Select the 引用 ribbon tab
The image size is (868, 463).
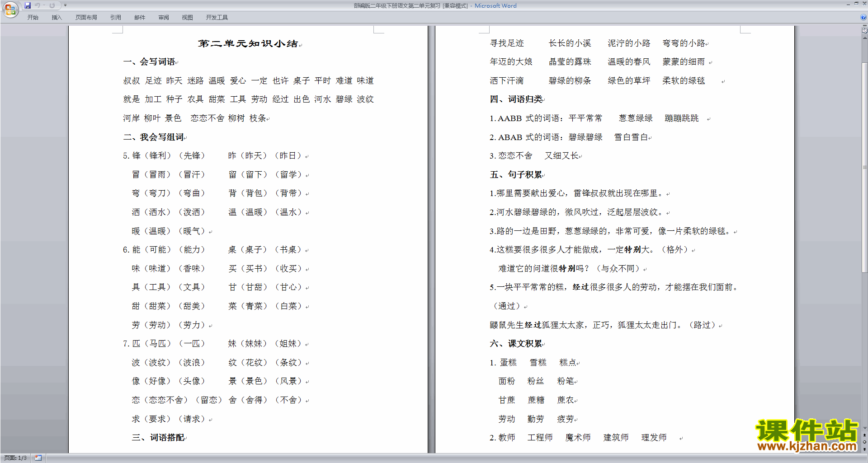[x=116, y=17]
